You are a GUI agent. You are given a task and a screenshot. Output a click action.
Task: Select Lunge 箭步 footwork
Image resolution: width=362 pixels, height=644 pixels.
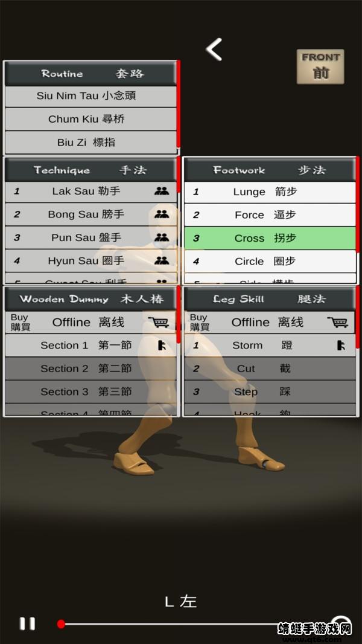click(x=270, y=192)
